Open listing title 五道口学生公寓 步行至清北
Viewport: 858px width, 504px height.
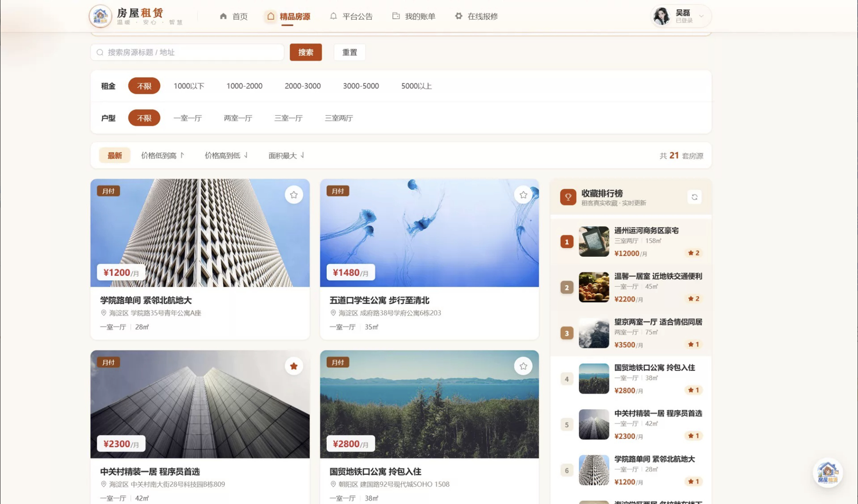[379, 300]
